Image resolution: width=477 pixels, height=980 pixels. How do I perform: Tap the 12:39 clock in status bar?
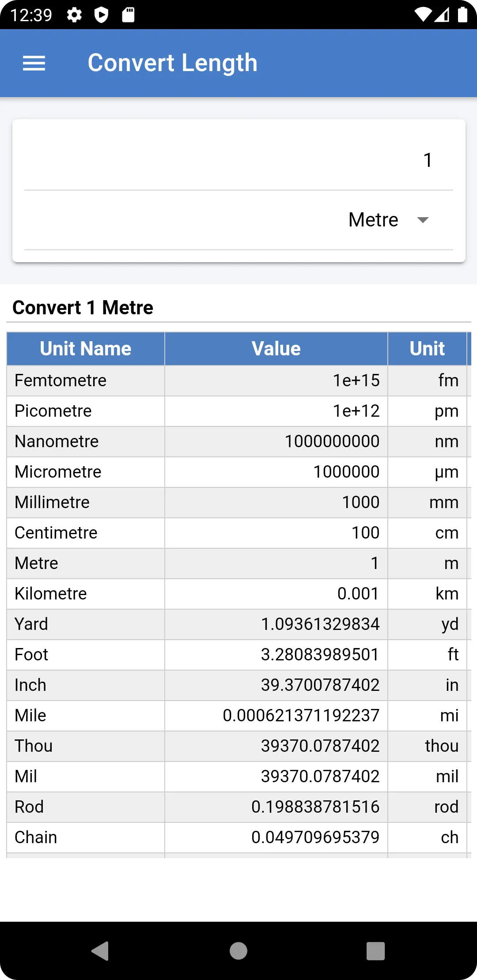31,15
